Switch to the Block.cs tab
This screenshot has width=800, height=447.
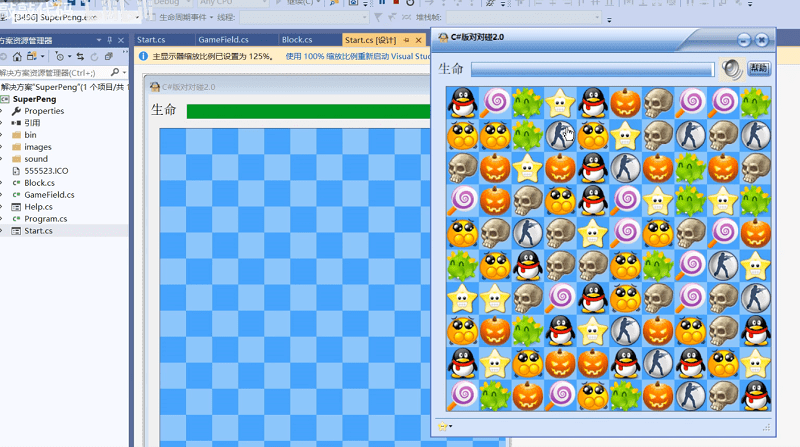[297, 39]
